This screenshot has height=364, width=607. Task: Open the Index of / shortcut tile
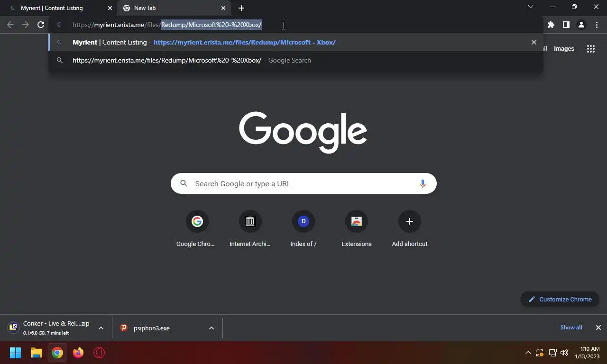(x=303, y=230)
